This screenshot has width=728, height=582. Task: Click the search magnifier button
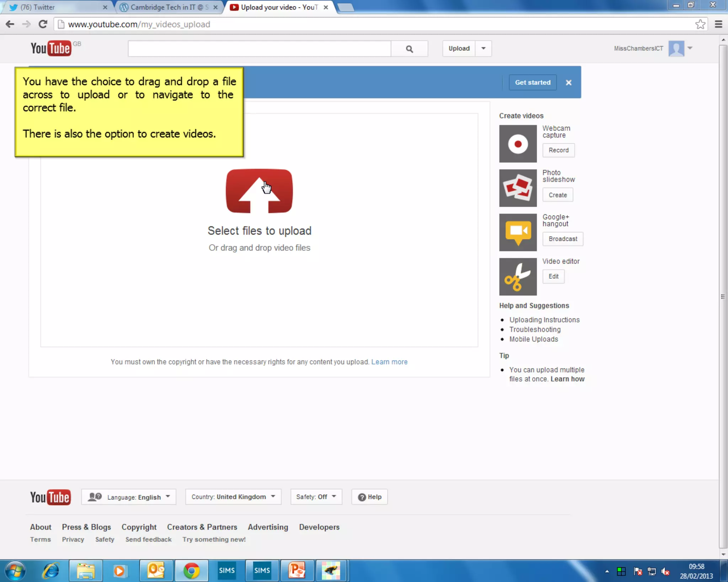click(x=409, y=49)
